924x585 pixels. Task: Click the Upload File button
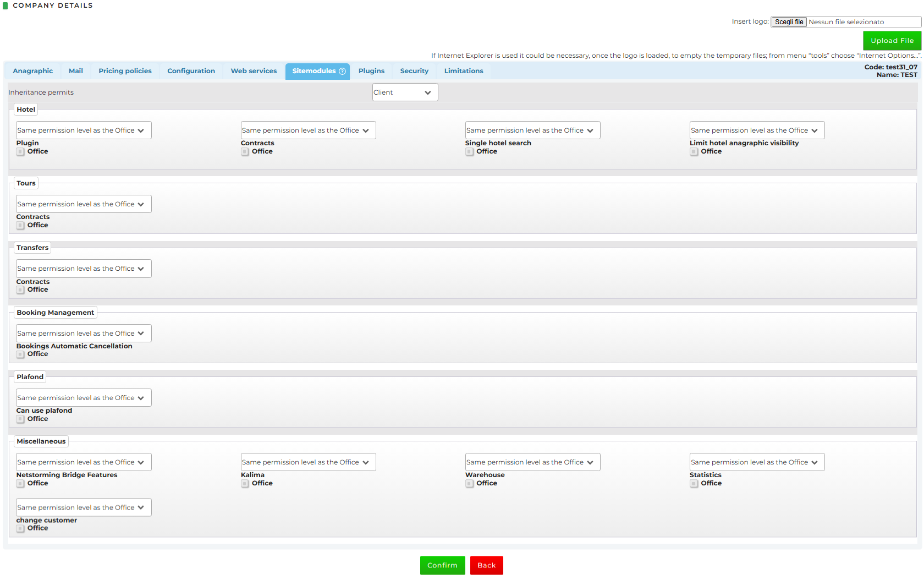[892, 41]
